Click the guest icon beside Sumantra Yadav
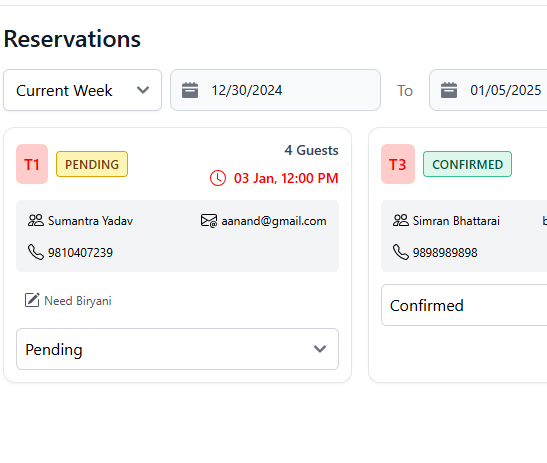The image size is (547, 463). (x=36, y=221)
